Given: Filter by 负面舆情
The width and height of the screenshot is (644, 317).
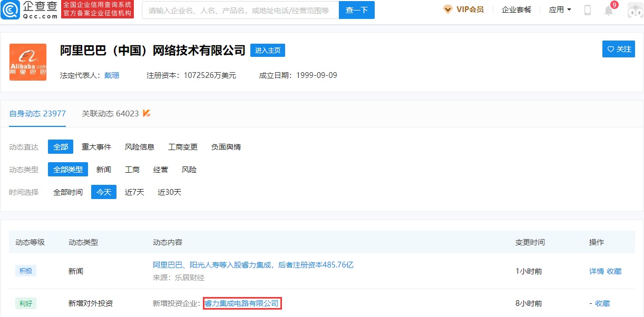Looking at the screenshot, I should (x=226, y=147).
